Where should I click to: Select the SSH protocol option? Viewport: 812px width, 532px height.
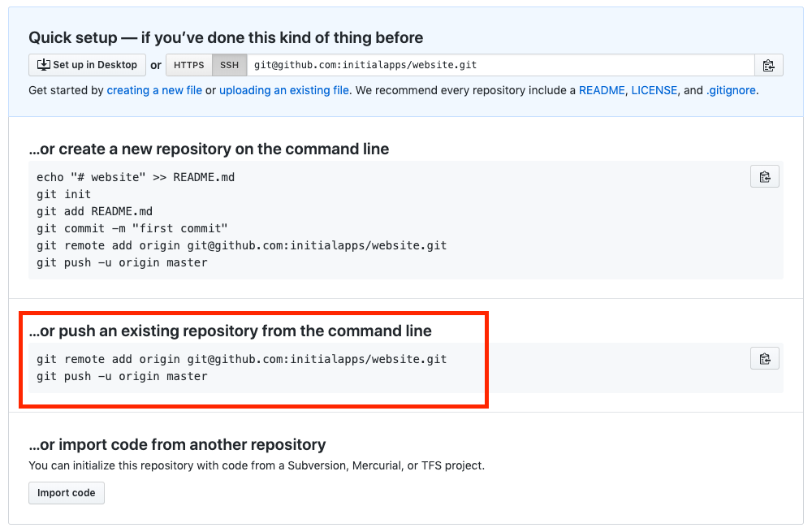tap(230, 65)
